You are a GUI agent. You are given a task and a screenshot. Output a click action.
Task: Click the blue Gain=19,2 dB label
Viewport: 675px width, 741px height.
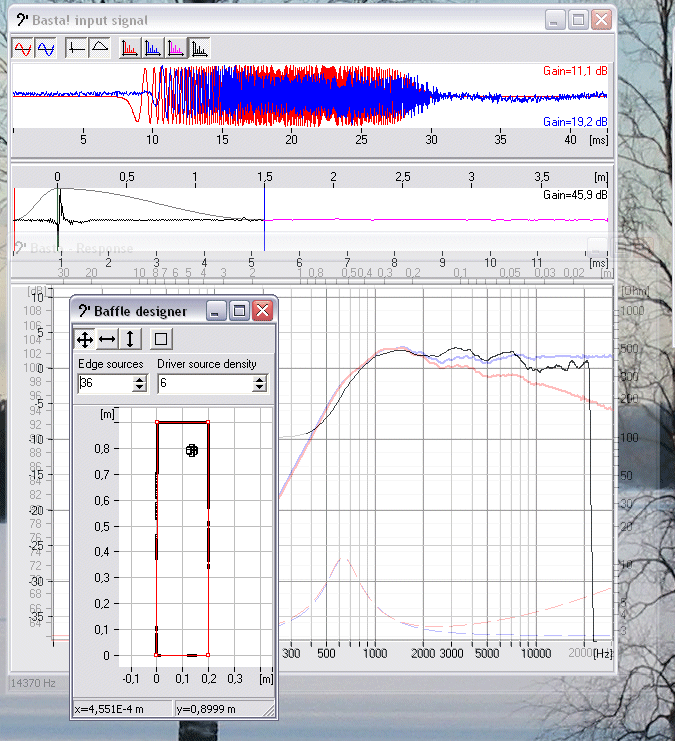pos(575,122)
